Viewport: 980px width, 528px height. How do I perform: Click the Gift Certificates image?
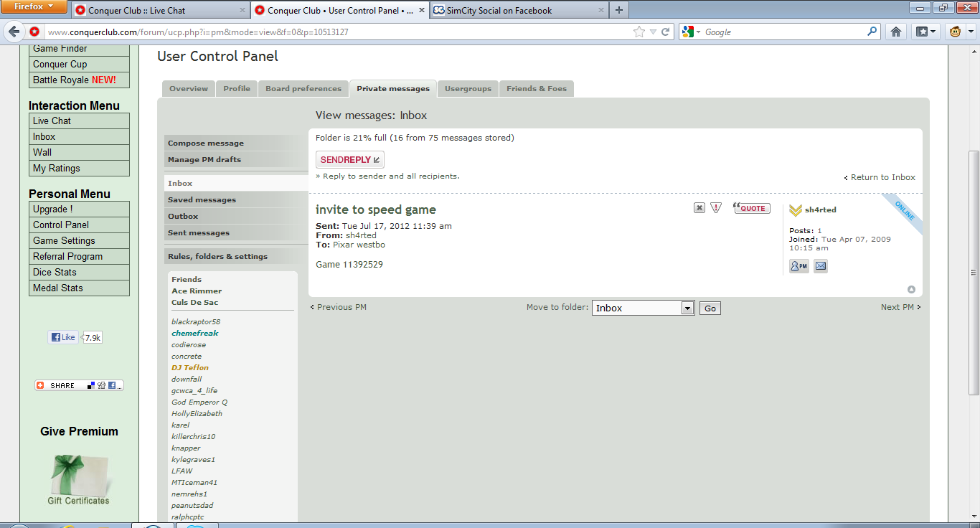79,479
